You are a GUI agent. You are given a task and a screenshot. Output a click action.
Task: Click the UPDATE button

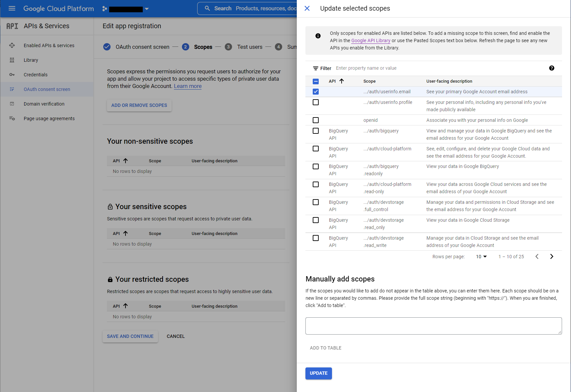318,373
